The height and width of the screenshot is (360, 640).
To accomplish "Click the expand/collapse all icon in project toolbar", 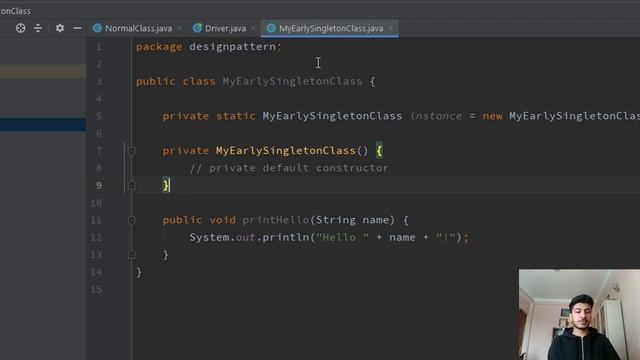I will point(38,28).
